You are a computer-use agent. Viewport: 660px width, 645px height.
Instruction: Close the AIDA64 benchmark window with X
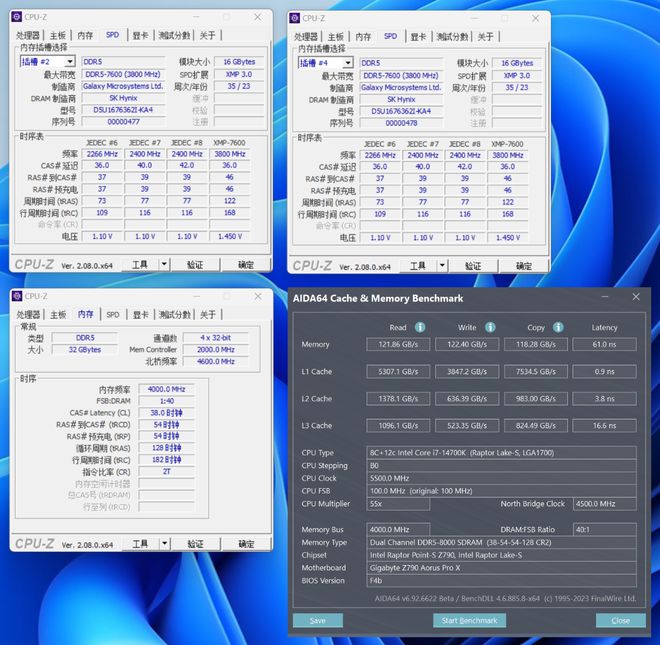coord(636,297)
